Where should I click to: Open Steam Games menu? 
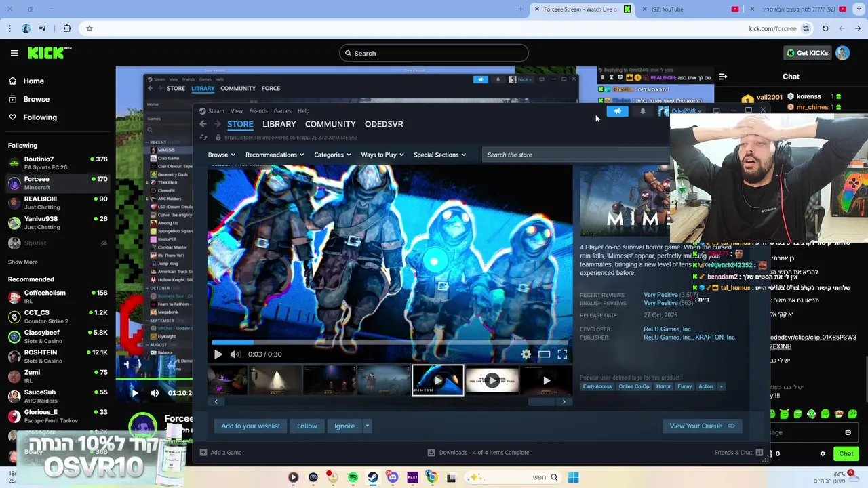[282, 111]
